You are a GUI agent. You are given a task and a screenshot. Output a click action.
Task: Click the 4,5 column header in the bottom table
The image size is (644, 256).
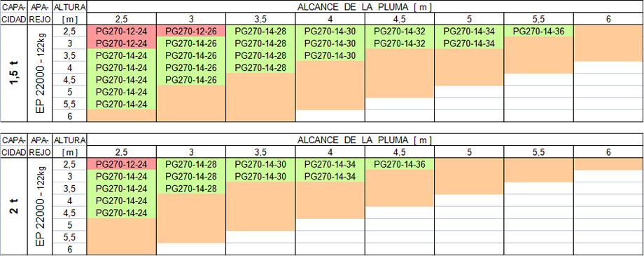pos(399,152)
